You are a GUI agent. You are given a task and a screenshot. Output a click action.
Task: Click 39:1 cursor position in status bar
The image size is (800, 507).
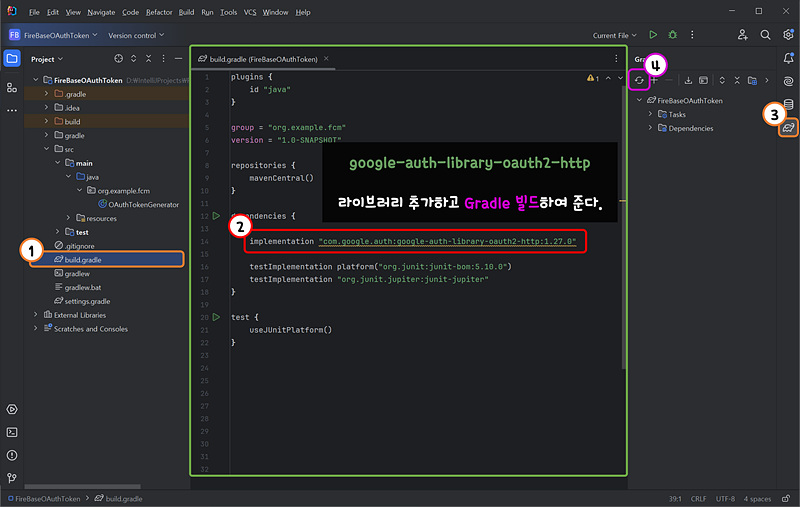coord(675,499)
